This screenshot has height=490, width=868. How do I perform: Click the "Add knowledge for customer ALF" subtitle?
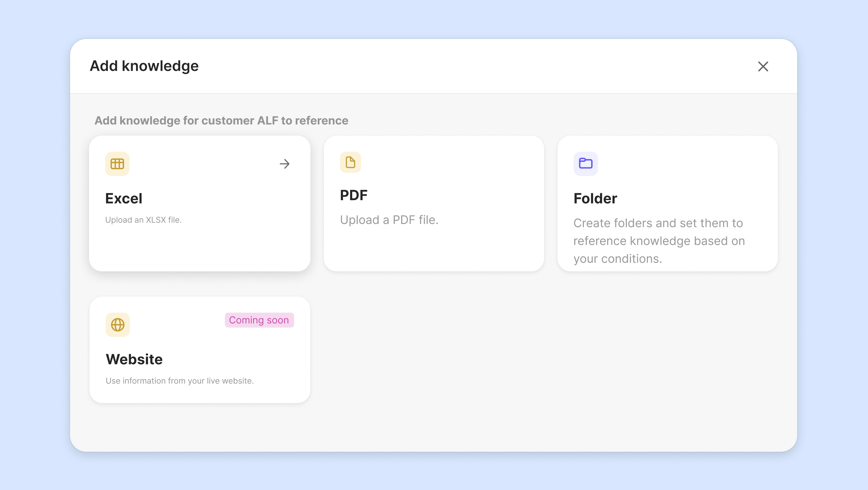tap(221, 120)
